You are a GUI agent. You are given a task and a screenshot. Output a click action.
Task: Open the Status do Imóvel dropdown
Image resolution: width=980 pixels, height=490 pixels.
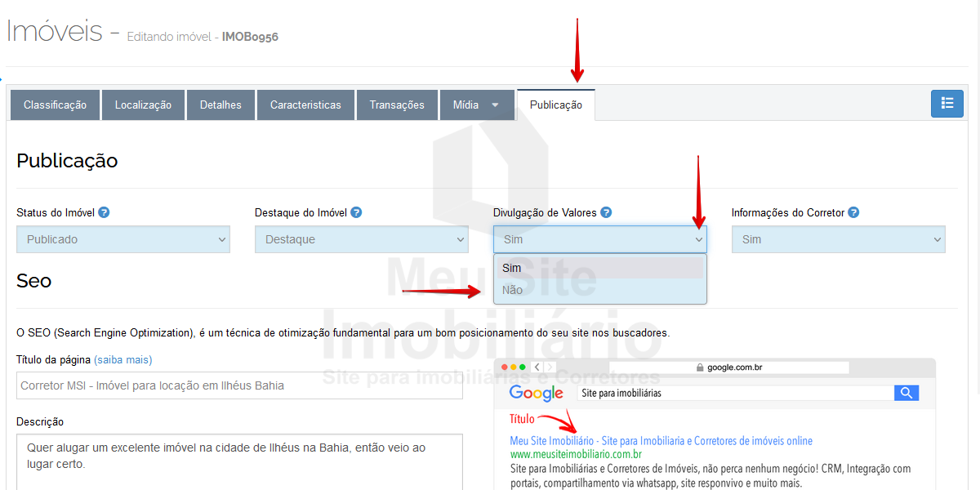point(123,239)
